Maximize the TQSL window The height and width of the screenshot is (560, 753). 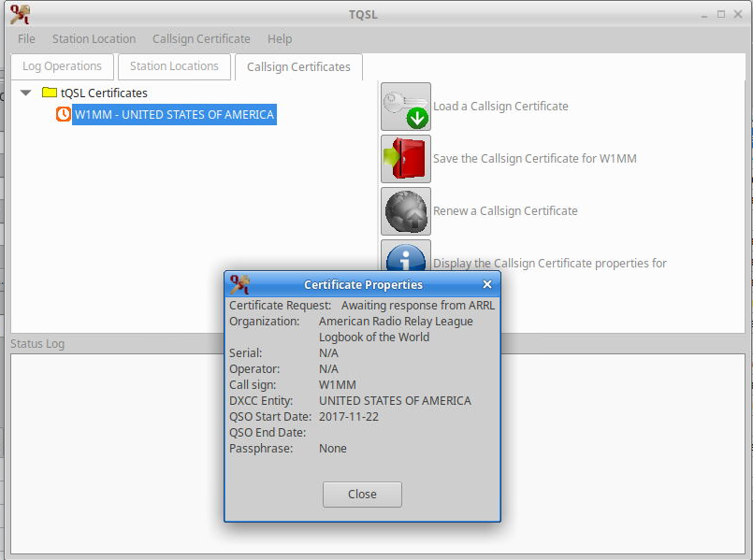(x=721, y=14)
